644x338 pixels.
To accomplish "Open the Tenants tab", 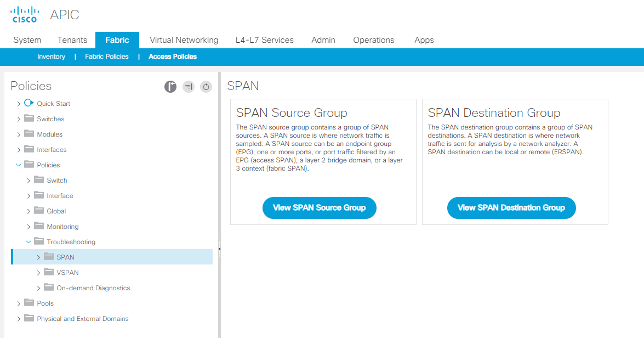I will point(72,40).
